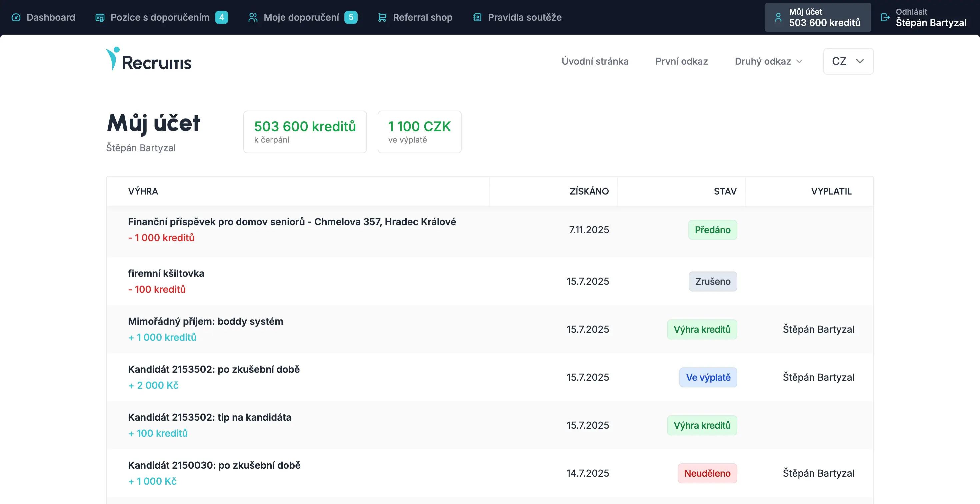The height and width of the screenshot is (504, 980).
Task: Click the Pravidla soutěže rules icon
Action: [x=477, y=17]
